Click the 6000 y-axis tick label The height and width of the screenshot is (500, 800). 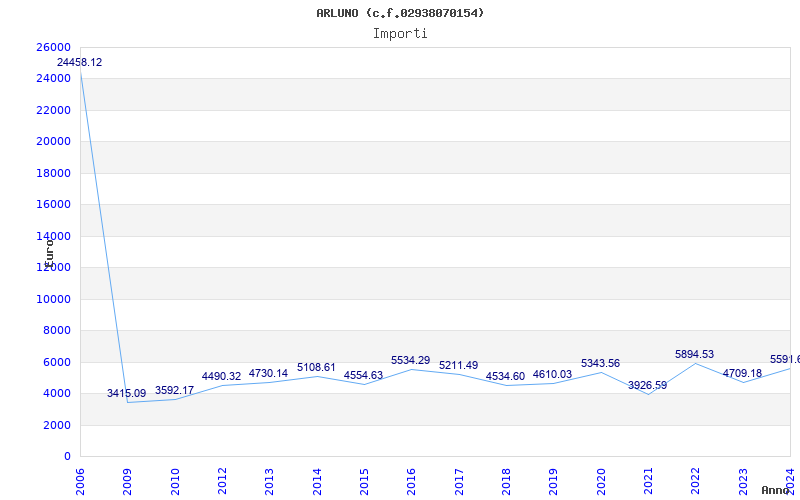click(x=57, y=363)
